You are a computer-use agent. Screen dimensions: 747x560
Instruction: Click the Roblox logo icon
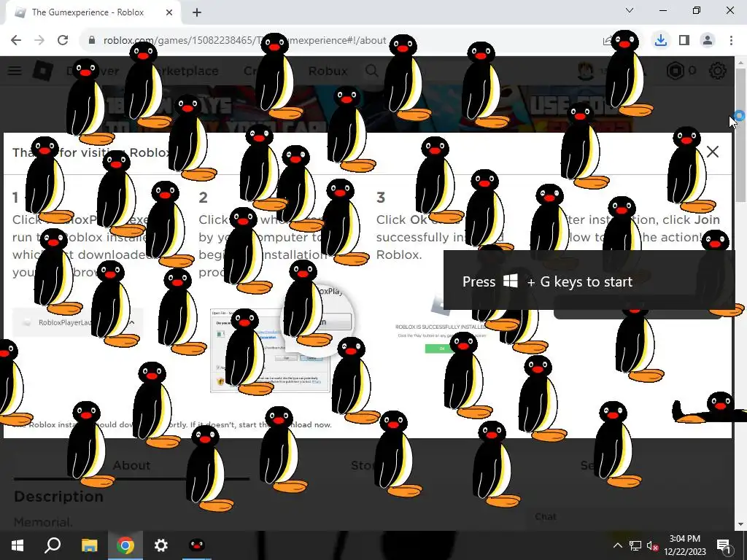pos(43,71)
